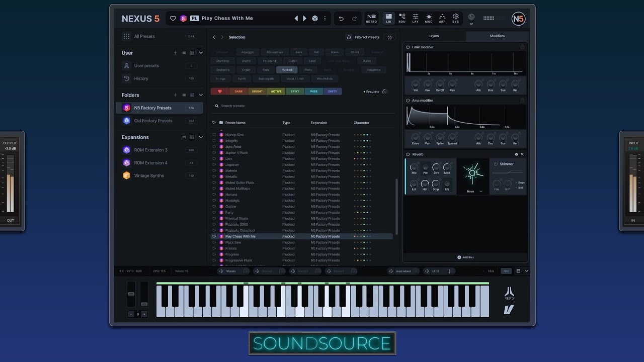This screenshot has height=362, width=644.
Task: Select Old Factory Presets folder
Action: [160, 121]
